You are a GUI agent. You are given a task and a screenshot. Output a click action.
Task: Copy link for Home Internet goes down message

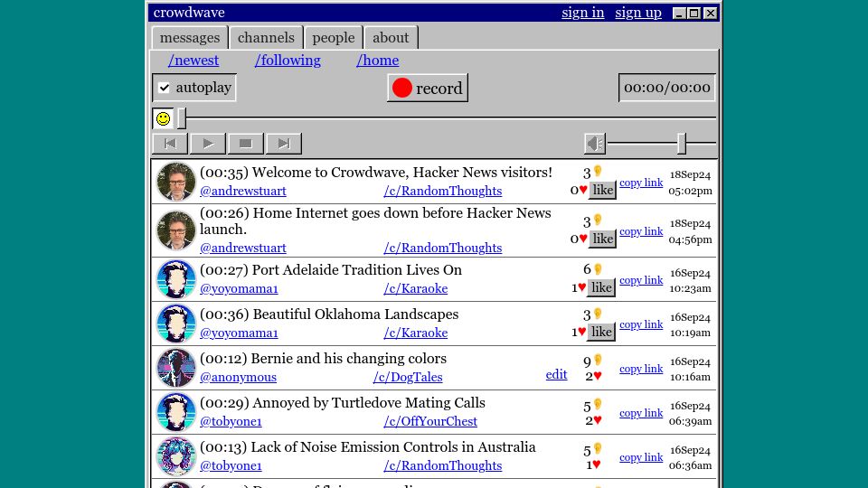(x=641, y=231)
